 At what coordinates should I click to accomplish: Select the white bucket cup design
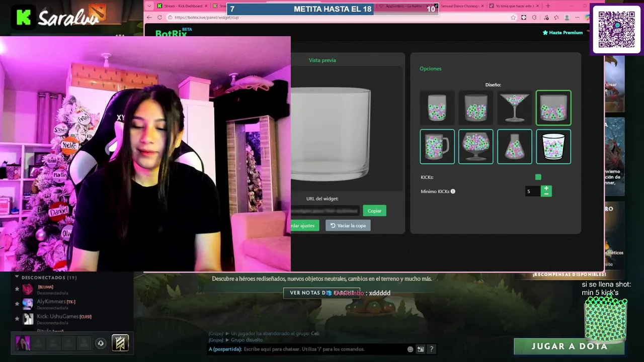pyautogui.click(x=553, y=147)
